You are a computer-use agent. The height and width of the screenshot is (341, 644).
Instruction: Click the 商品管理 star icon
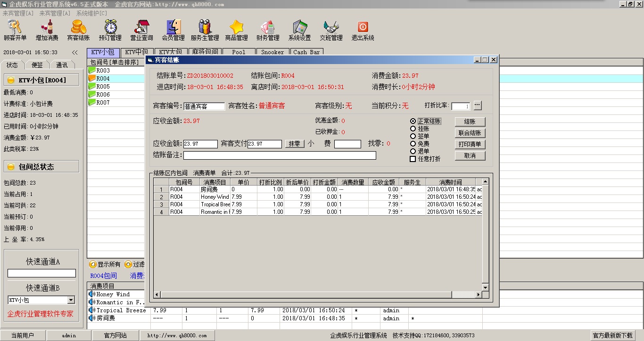(x=236, y=30)
